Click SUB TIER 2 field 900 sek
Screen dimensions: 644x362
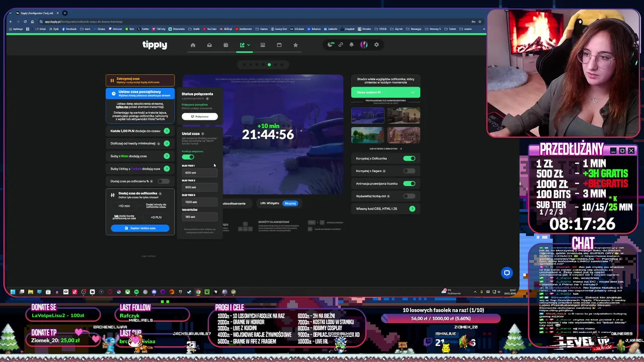click(x=200, y=187)
